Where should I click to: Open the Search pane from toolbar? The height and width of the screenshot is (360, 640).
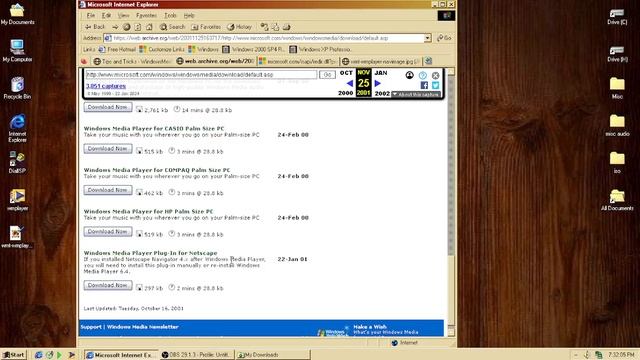172,27
